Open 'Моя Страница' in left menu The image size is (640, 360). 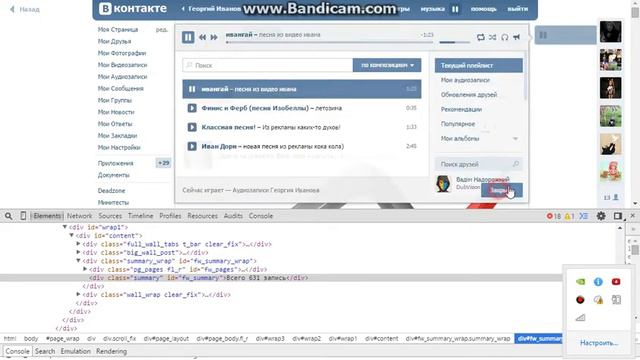[118, 29]
